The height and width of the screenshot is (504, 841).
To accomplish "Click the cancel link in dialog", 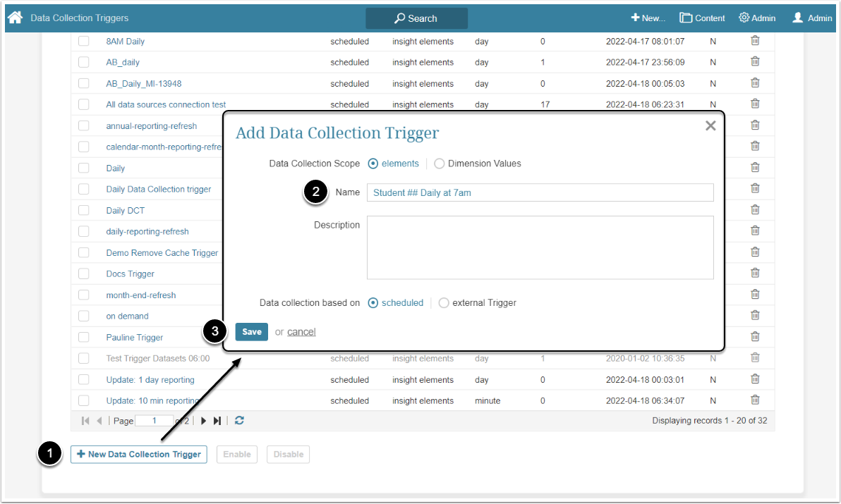I will pos(301,332).
